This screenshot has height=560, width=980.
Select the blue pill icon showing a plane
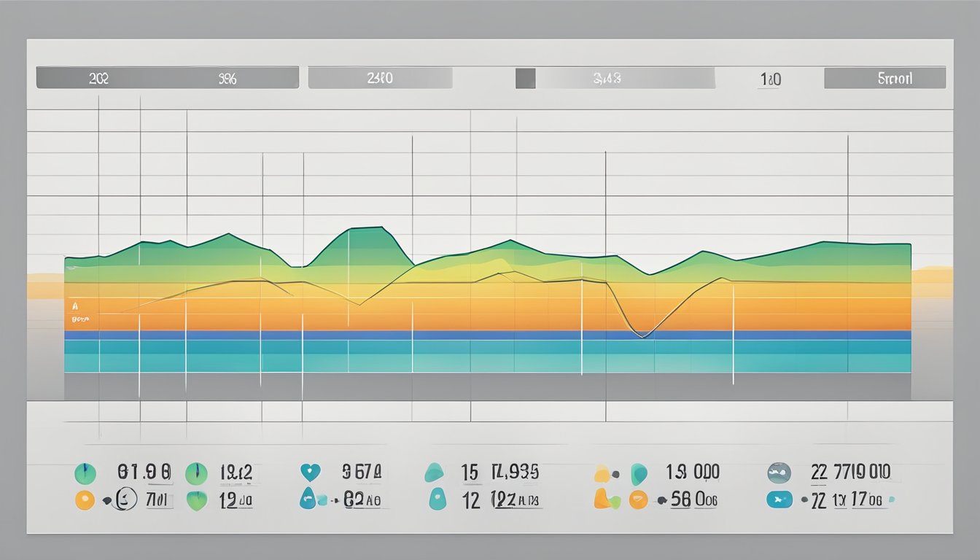[x=779, y=499]
